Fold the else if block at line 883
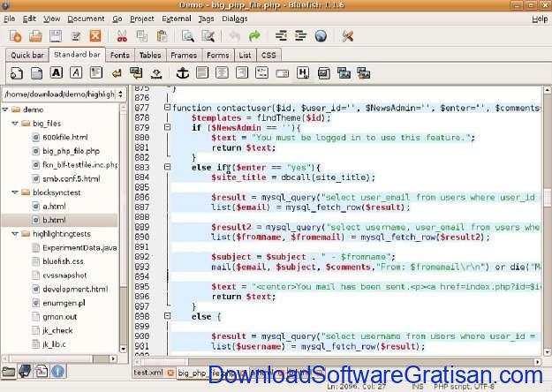The image size is (552, 392). point(168,167)
